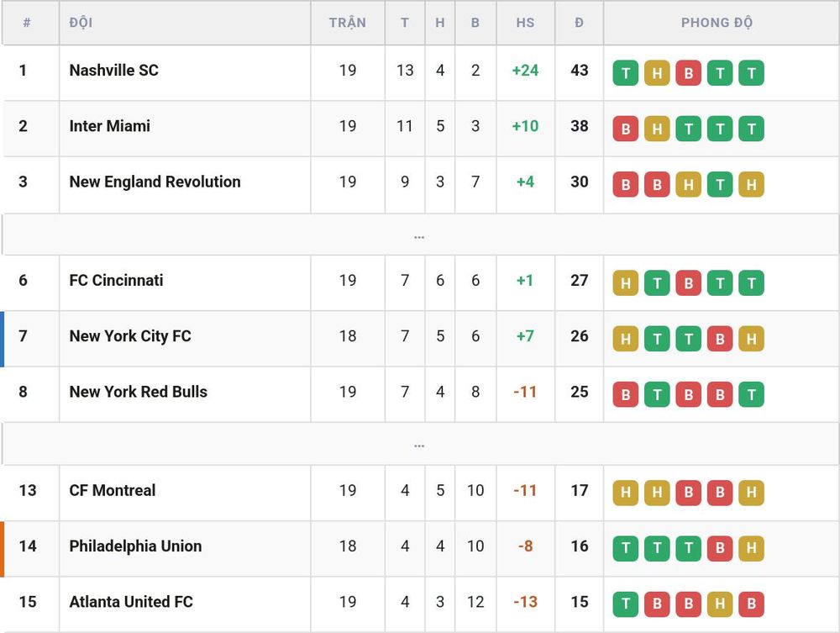Expand hidden rows between ranks 3 and 6
The height and width of the screenshot is (633, 840).
pyautogui.click(x=419, y=235)
